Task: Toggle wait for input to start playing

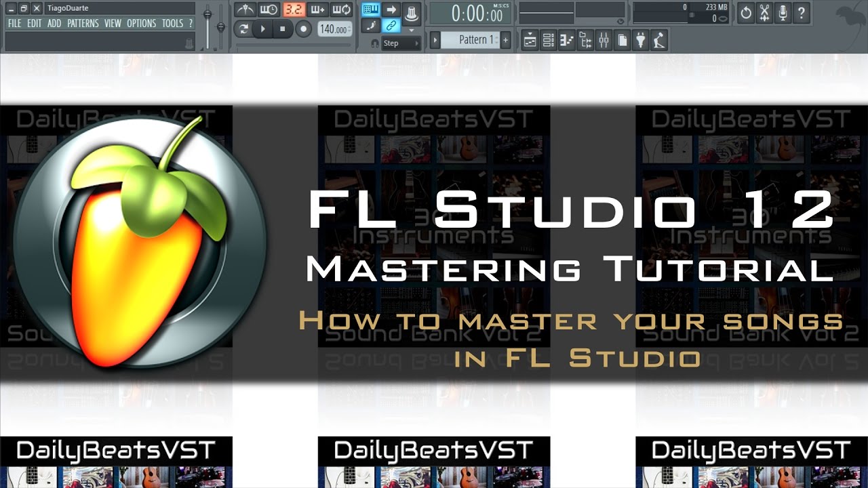Action: [269, 9]
